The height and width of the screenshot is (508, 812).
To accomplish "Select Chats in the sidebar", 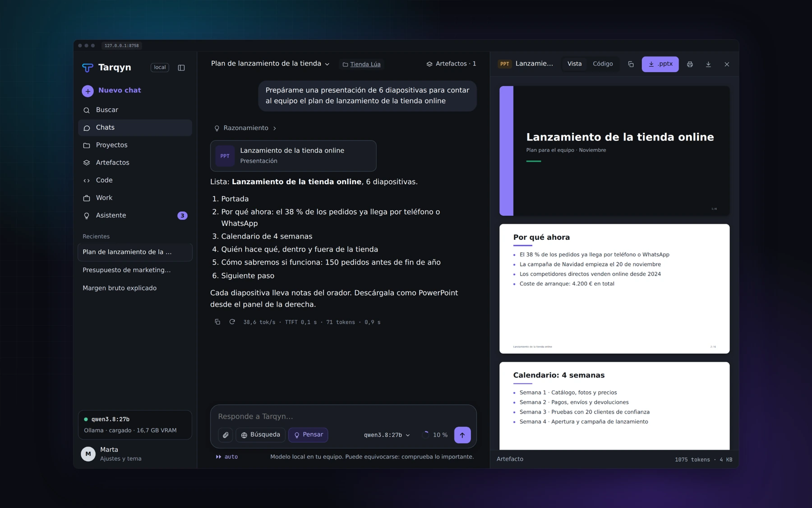I will pos(135,127).
